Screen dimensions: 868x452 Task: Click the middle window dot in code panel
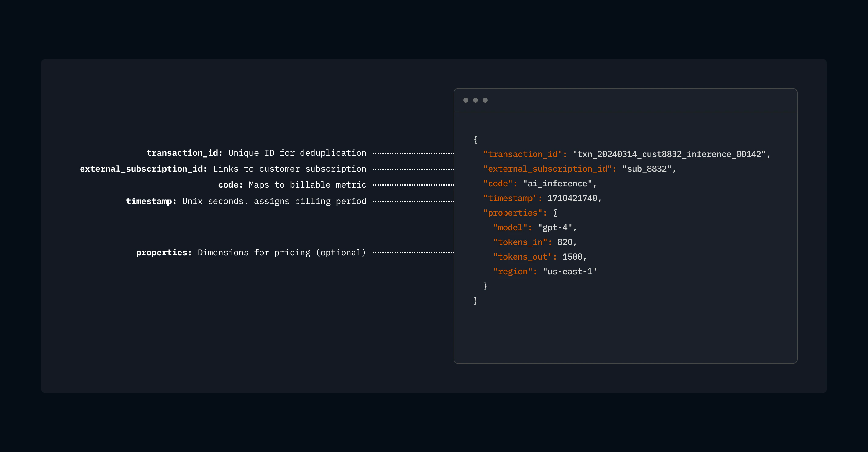475,100
